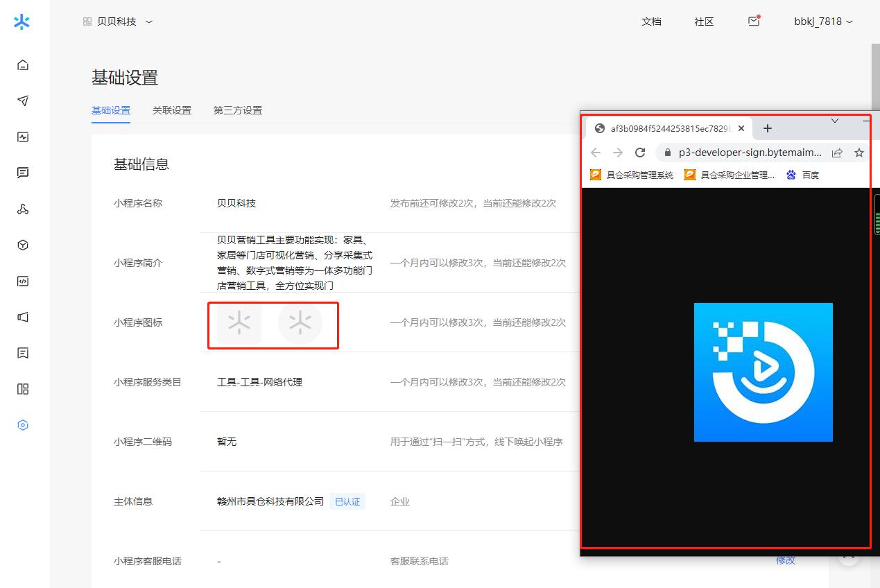Click the browser address bar URL
This screenshot has height=588, width=880.
tap(749, 153)
